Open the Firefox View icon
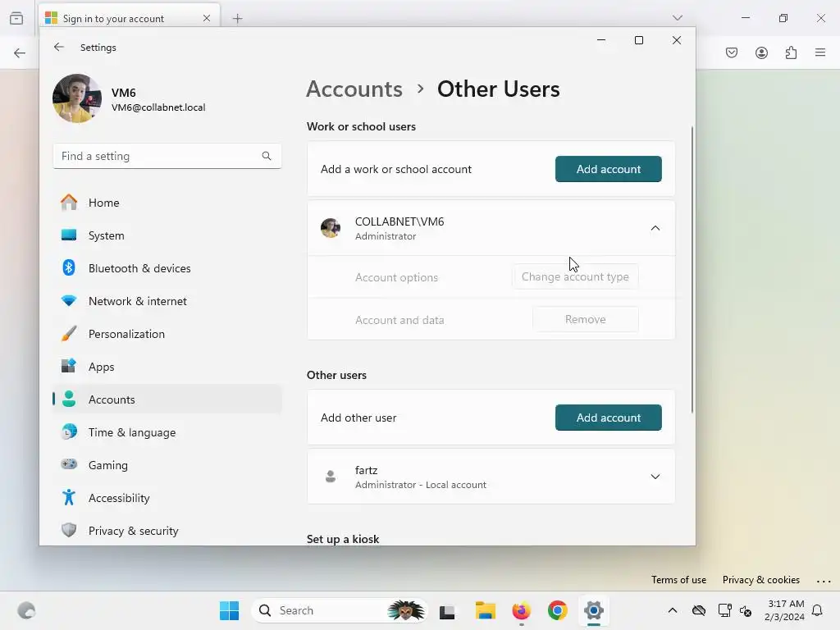 [16, 18]
